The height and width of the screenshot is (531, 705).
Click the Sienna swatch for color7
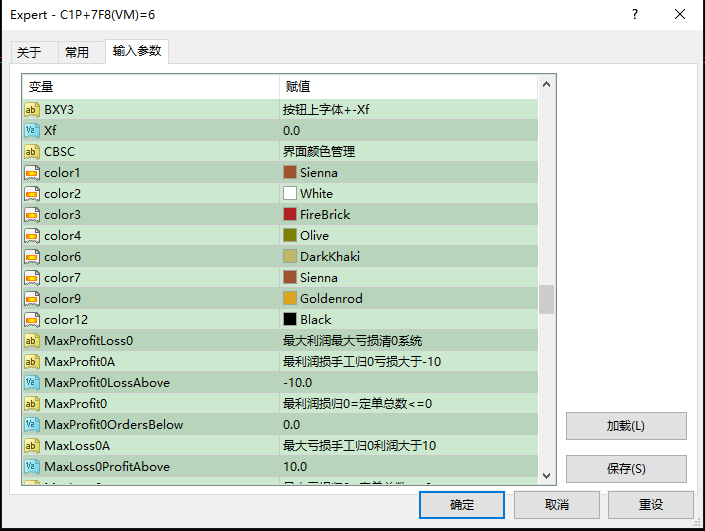(x=290, y=278)
